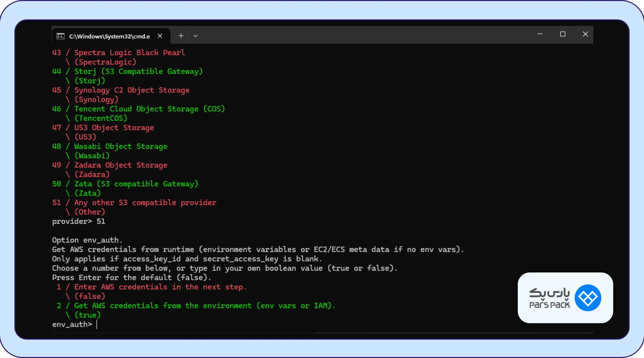This screenshot has width=644, height=358.
Task: Click option 1 'Enter AWS credentials in the next step'
Action: [x=151, y=287]
